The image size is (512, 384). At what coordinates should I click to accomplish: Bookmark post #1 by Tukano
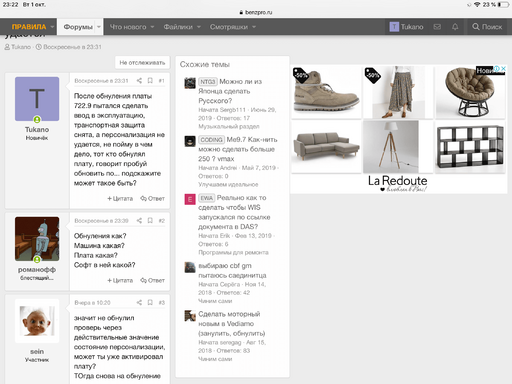(x=150, y=80)
